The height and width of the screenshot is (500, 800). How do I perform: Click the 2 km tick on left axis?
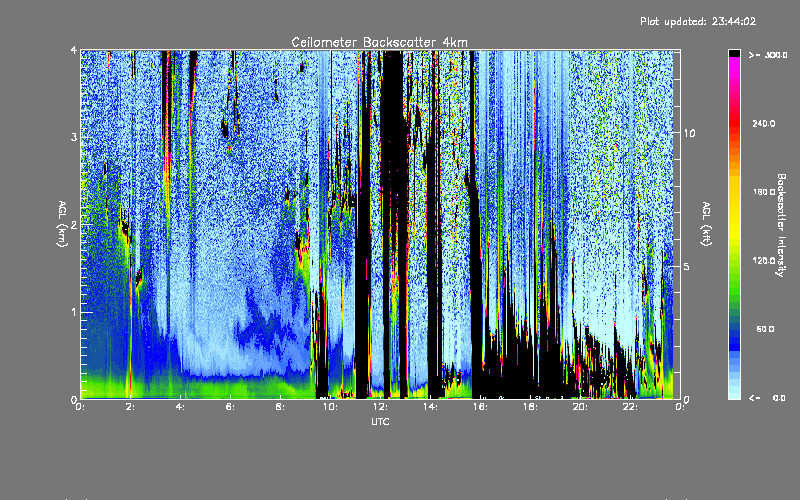click(x=74, y=224)
